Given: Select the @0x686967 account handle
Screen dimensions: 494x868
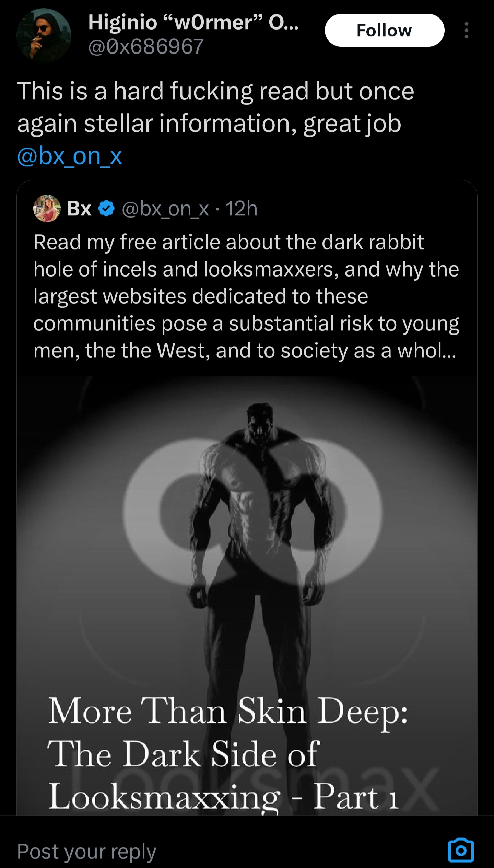Looking at the screenshot, I should [x=146, y=47].
